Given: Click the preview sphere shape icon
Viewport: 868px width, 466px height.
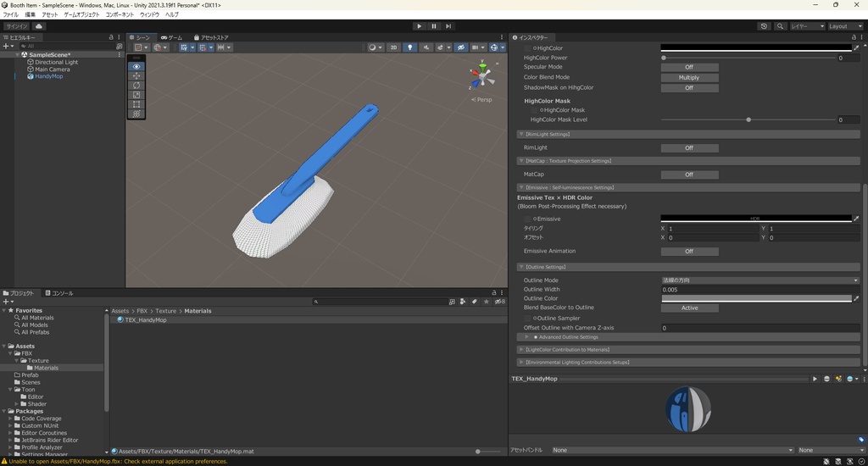Looking at the screenshot, I should 826,379.
